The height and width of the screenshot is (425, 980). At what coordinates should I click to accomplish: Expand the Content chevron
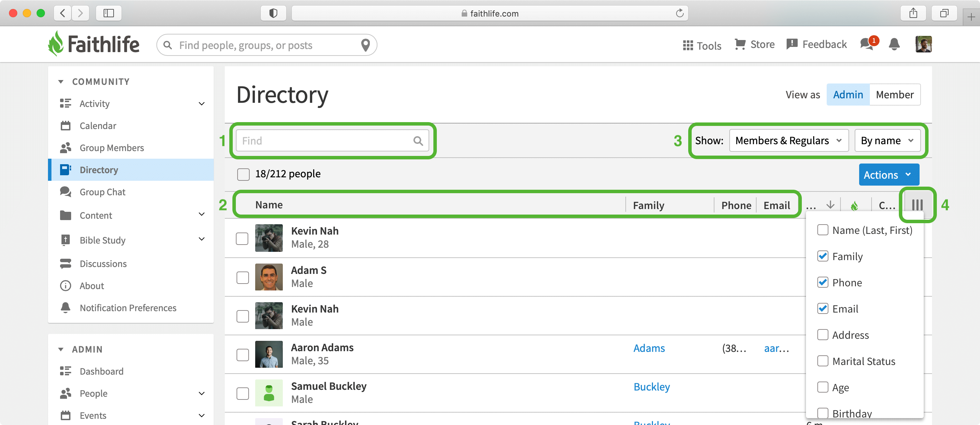(202, 215)
